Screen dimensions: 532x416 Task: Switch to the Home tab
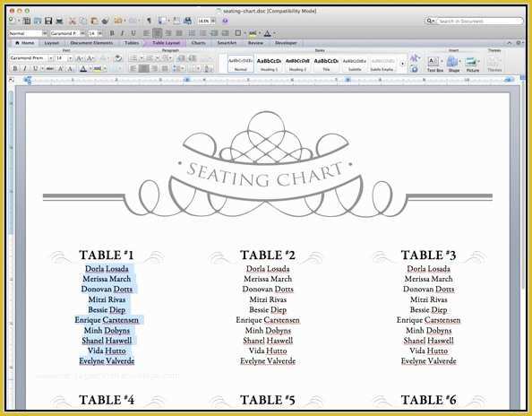pyautogui.click(x=24, y=43)
